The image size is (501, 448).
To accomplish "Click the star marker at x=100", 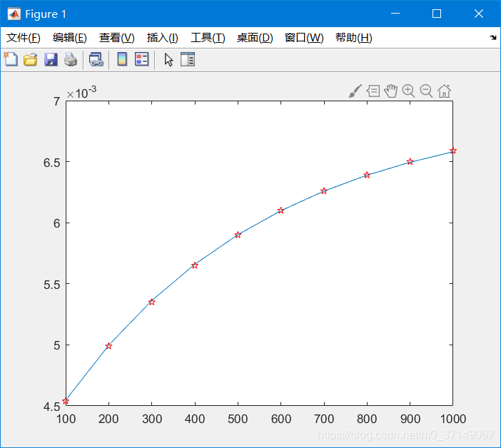I will click(66, 401).
